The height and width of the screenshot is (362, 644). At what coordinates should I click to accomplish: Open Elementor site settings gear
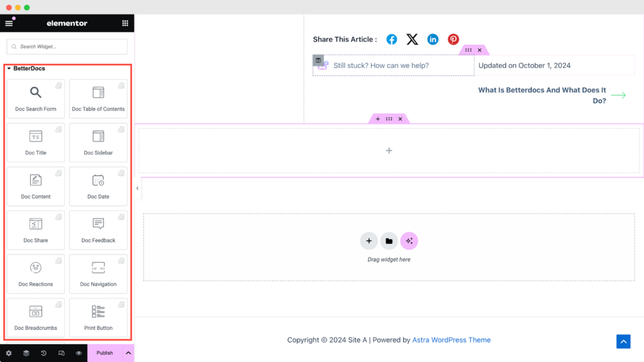9,353
